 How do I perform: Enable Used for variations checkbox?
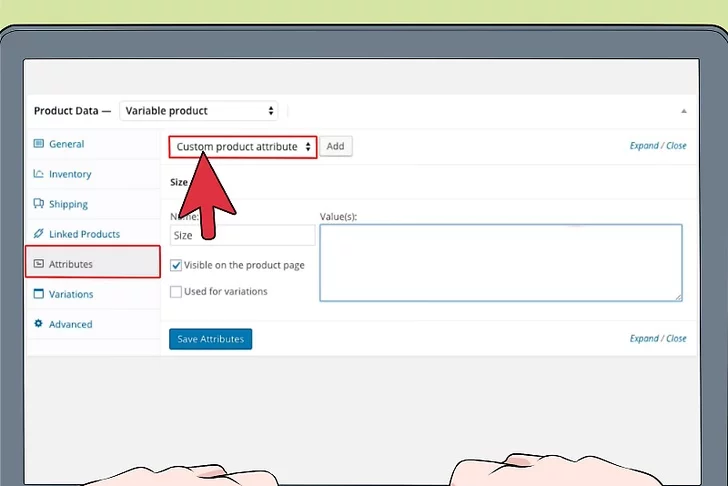(176, 292)
